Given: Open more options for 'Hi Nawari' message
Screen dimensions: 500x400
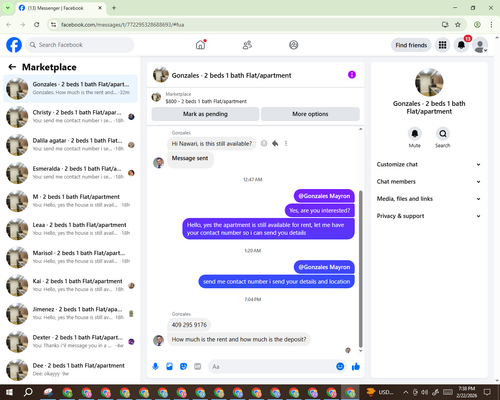Looking at the screenshot, I should (x=286, y=144).
